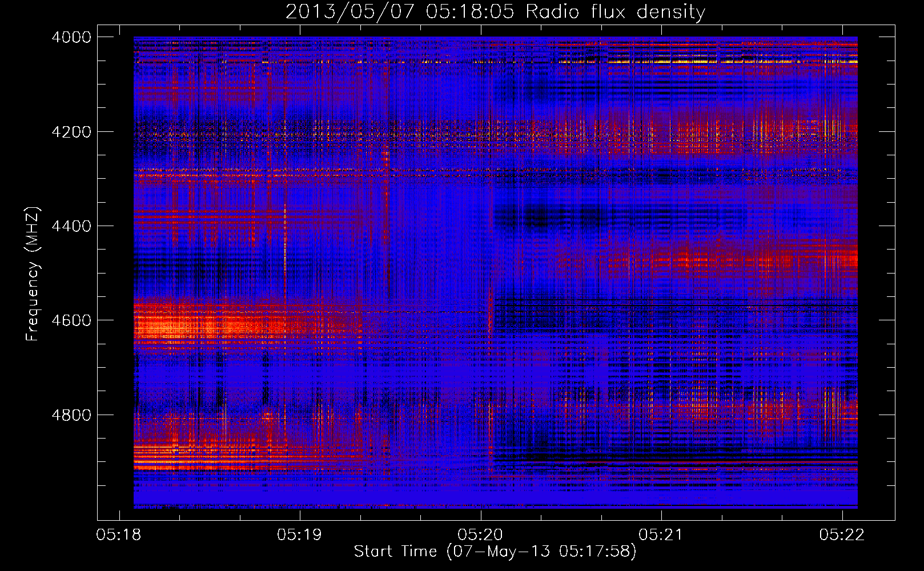Click the "Start Time (07-May-13 05:17:58)" x-axis label
This screenshot has height=571, width=924.
click(495, 552)
